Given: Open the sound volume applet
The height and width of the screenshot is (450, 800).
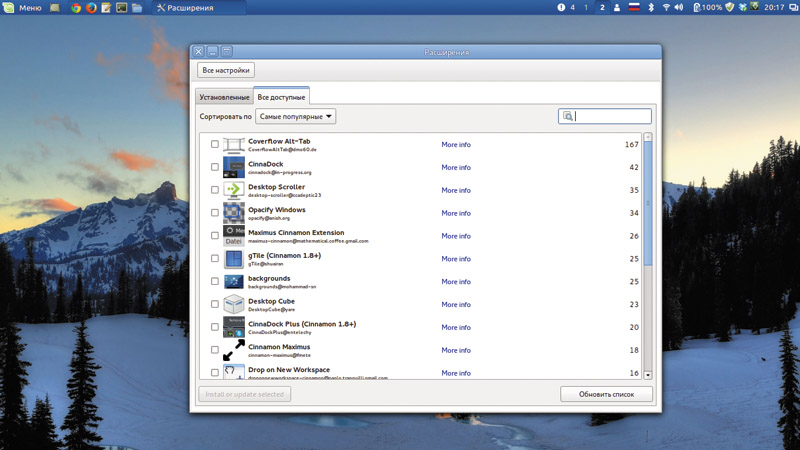Looking at the screenshot, I should [x=679, y=8].
